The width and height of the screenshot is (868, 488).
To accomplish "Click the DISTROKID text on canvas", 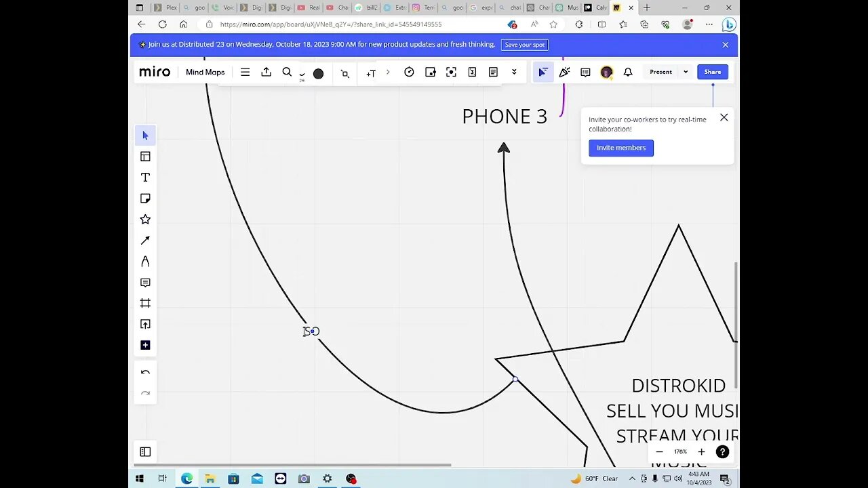I will tap(679, 386).
